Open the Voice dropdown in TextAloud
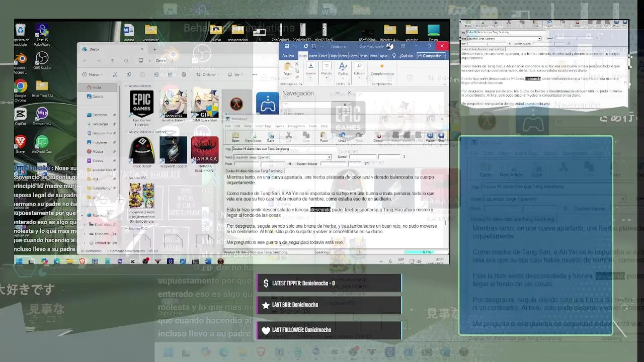The height and width of the screenshot is (362, 644). click(329, 157)
